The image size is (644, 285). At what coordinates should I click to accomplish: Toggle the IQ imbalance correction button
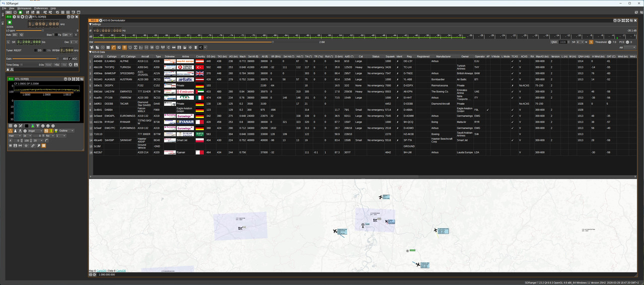click(x=22, y=35)
